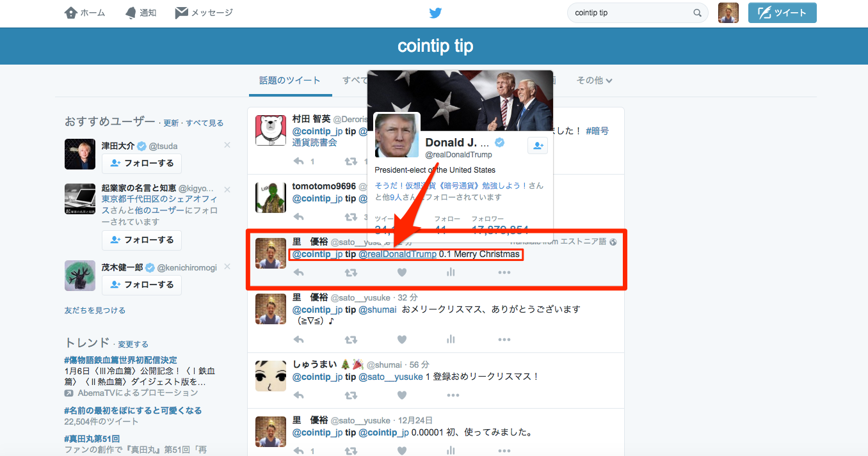This screenshot has height=456, width=868.
Task: Click しゅうまい's avatar
Action: click(x=271, y=375)
